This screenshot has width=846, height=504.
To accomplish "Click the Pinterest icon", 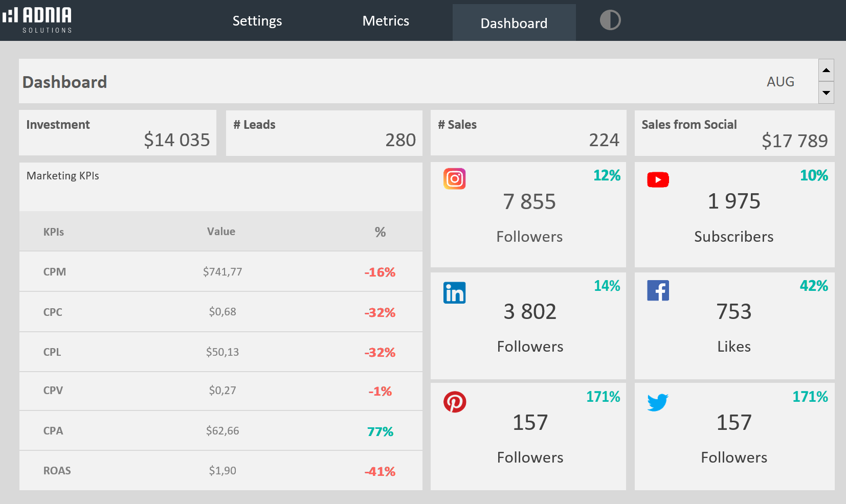I will (x=454, y=402).
